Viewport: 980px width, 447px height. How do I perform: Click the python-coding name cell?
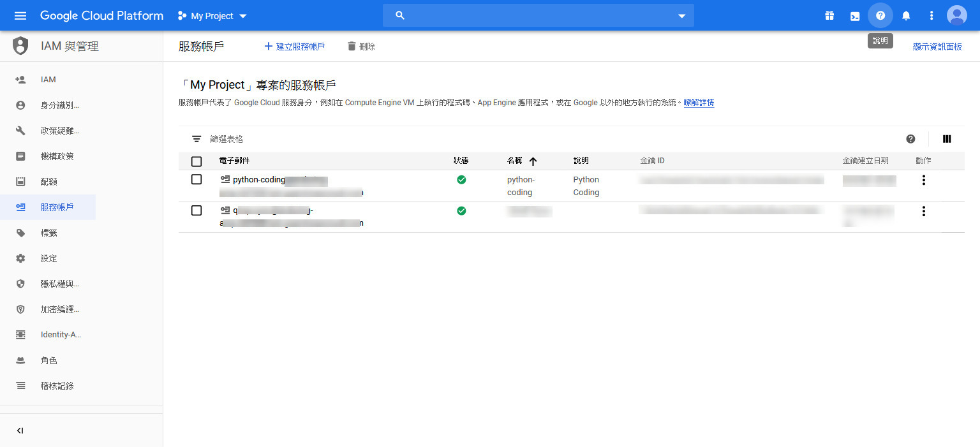pos(521,186)
